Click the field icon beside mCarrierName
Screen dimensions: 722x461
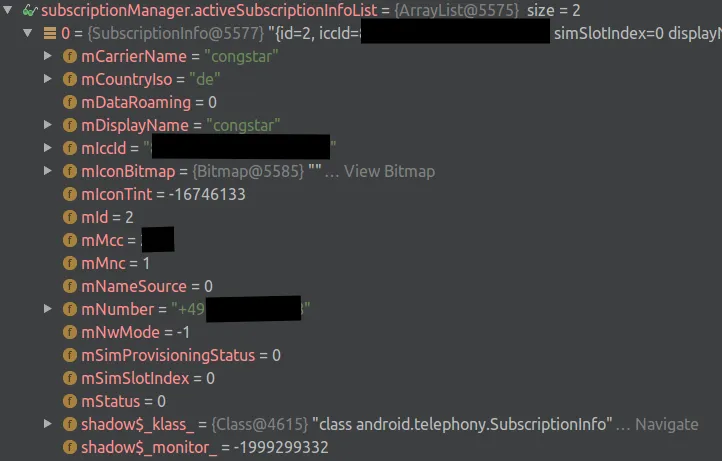coord(70,57)
